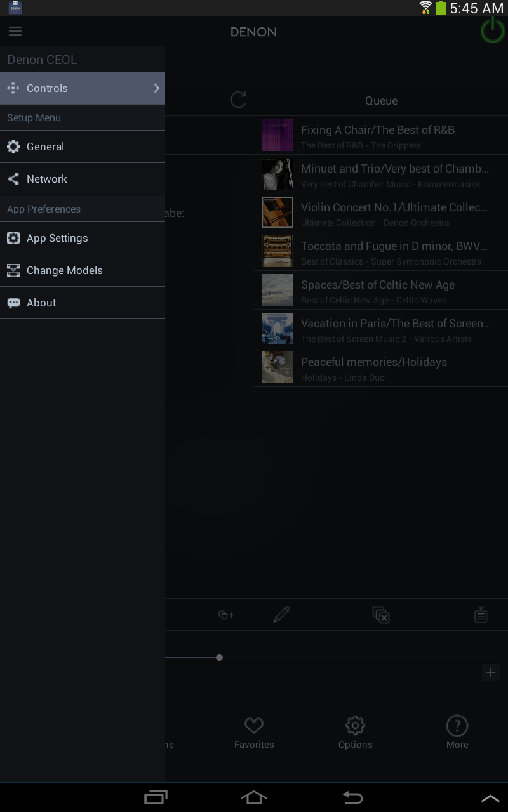Open Minuet and Trio album art
508x812 pixels.
pyautogui.click(x=277, y=174)
